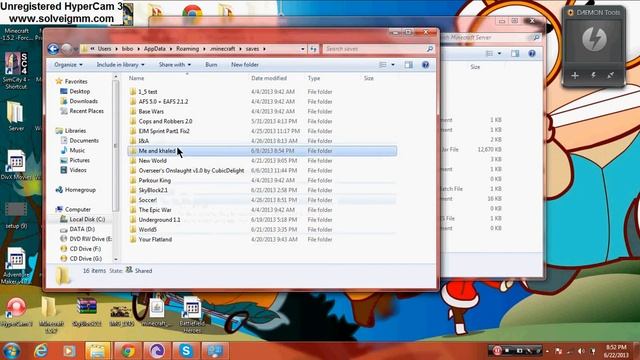Click the Name column header
The image size is (640, 360).
[136, 78]
